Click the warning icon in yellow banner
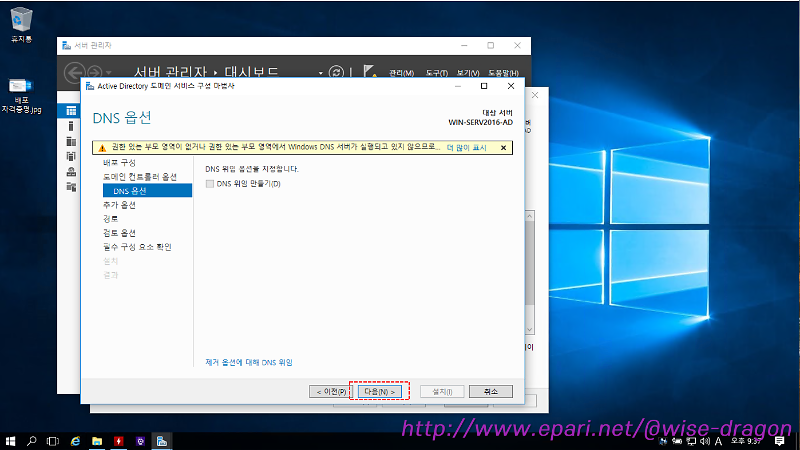The image size is (800, 450). coord(102,148)
